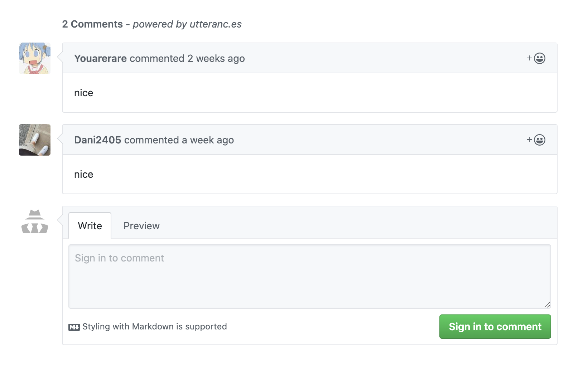Switch to the Write tab

coord(90,226)
